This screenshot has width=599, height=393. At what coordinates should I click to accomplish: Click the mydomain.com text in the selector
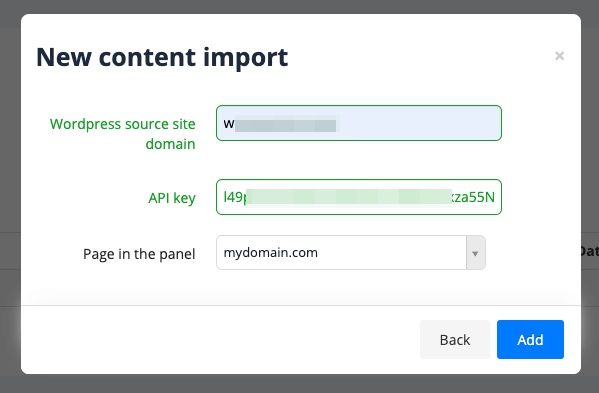(270, 253)
